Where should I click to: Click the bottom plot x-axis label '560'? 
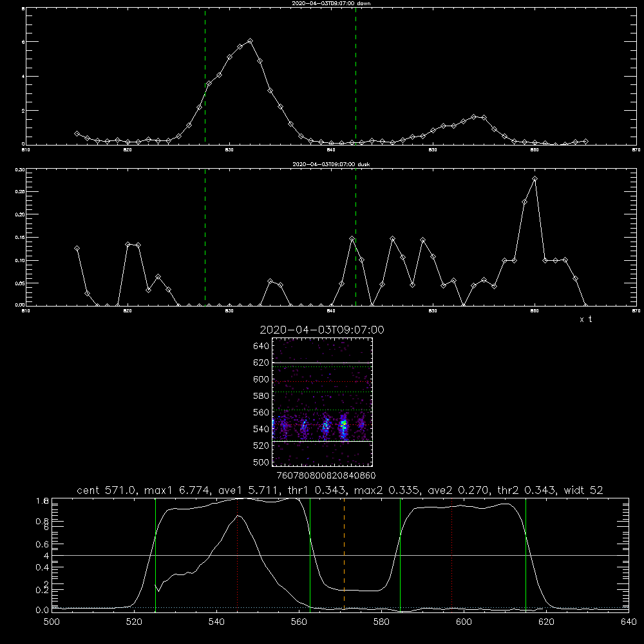(299, 622)
